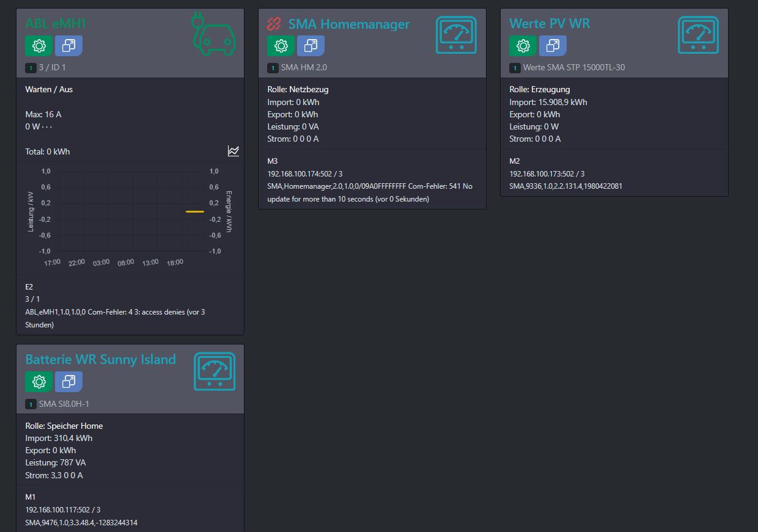Click the duplicate icon on SMA Homemanager card

tap(311, 46)
